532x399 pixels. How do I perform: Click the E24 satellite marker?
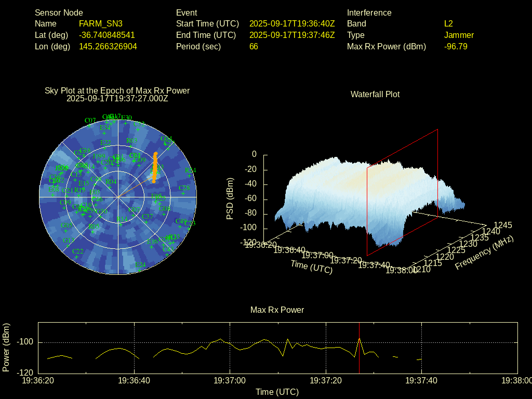click(140, 270)
